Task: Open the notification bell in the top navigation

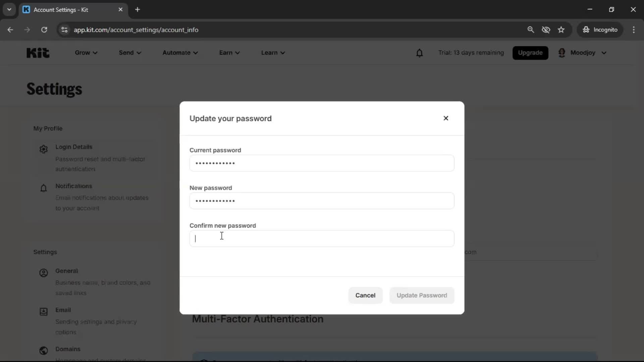Action: click(420, 53)
